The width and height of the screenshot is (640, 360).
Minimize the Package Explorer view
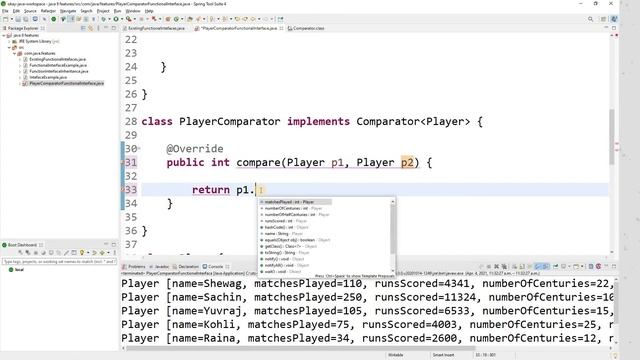(106, 28)
